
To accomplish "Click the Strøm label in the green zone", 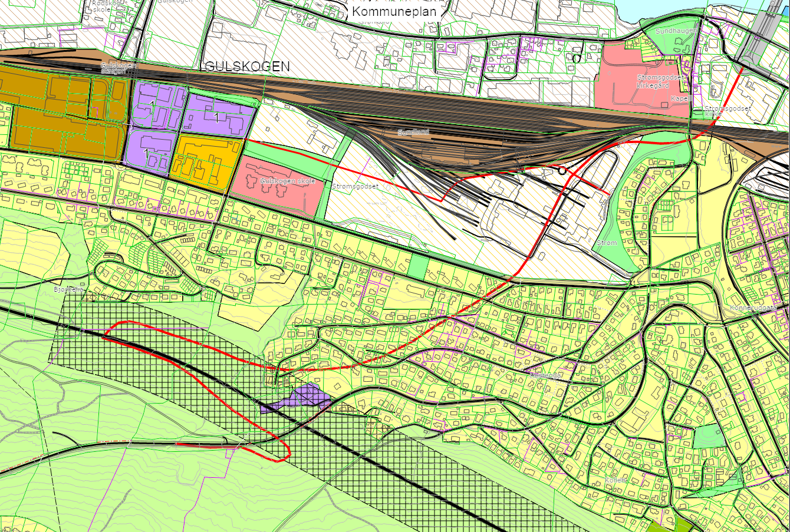I will point(607,243).
